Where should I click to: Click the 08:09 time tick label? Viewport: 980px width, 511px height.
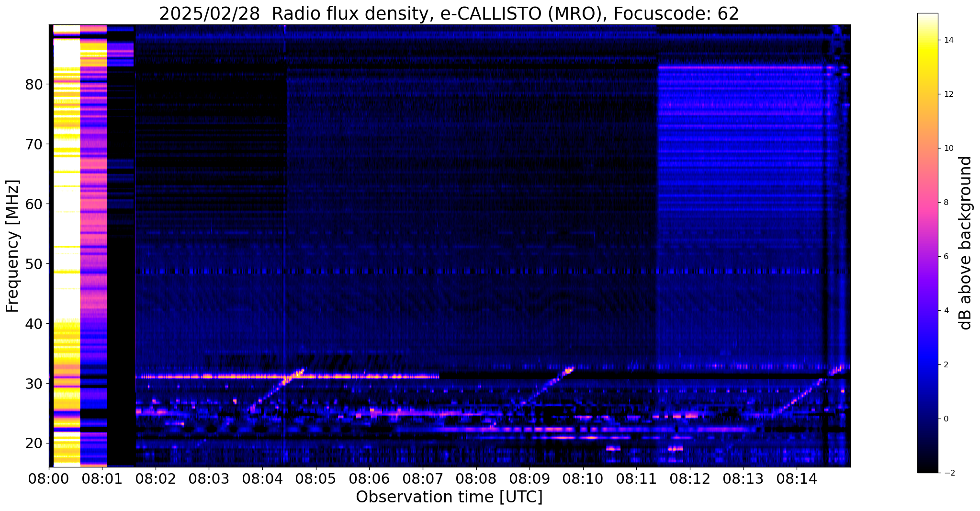529,478
